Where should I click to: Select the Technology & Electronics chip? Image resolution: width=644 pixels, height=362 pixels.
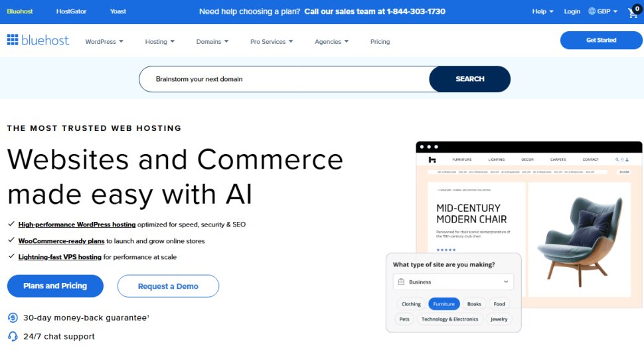click(x=449, y=319)
